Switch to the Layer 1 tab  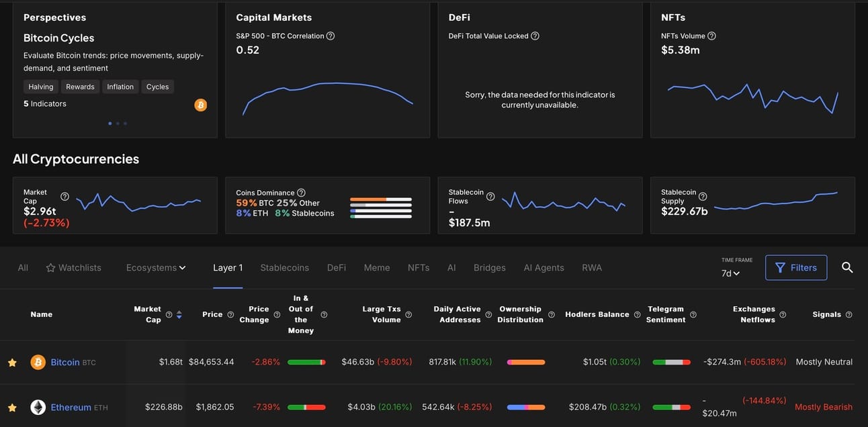228,268
